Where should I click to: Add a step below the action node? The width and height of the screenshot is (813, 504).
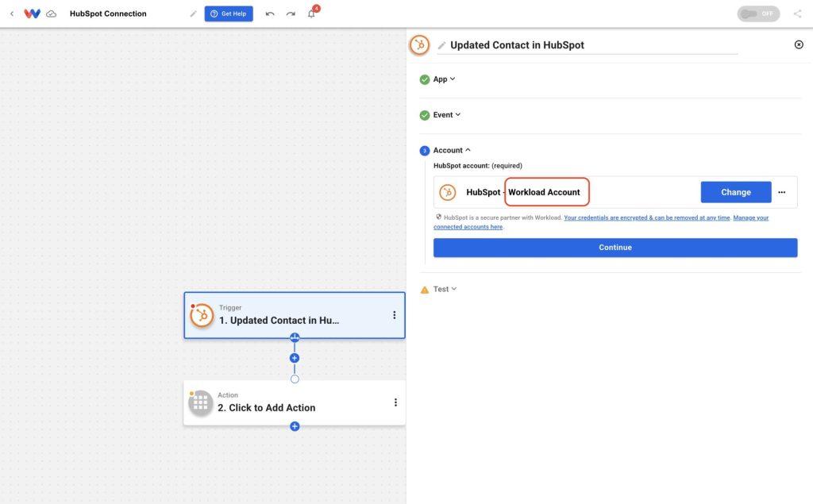[x=295, y=426]
